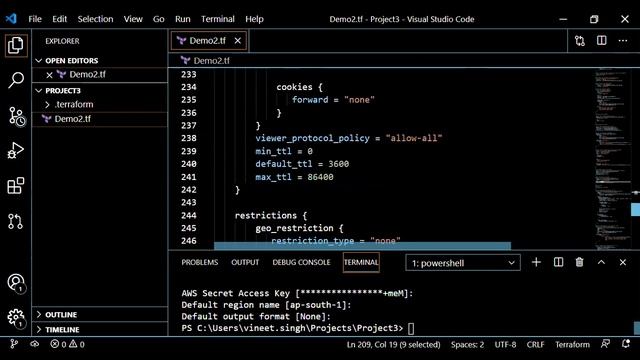Click the Open Changes compare icon
Viewport: 640px width, 360px height.
click(x=580, y=41)
